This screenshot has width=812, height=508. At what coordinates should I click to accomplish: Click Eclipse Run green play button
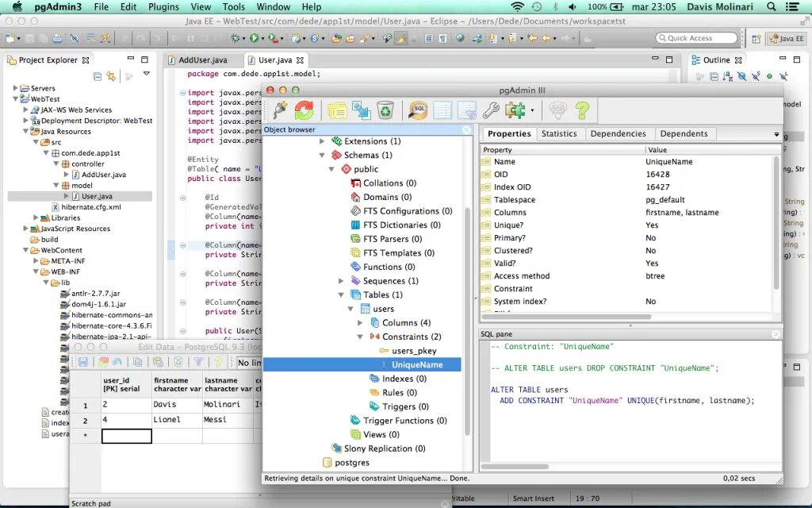coord(254,38)
